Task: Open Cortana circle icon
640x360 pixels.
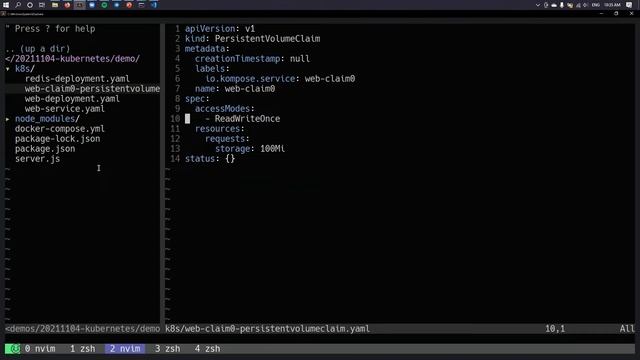Action: (30, 5)
